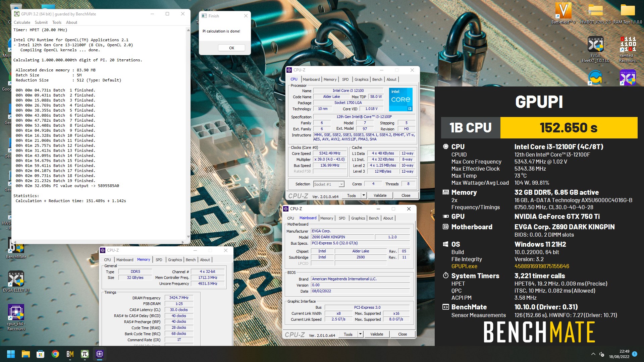This screenshot has height=362, width=644.
Task: Click Core Speed value 5342.49 MHz
Action: pos(330,154)
